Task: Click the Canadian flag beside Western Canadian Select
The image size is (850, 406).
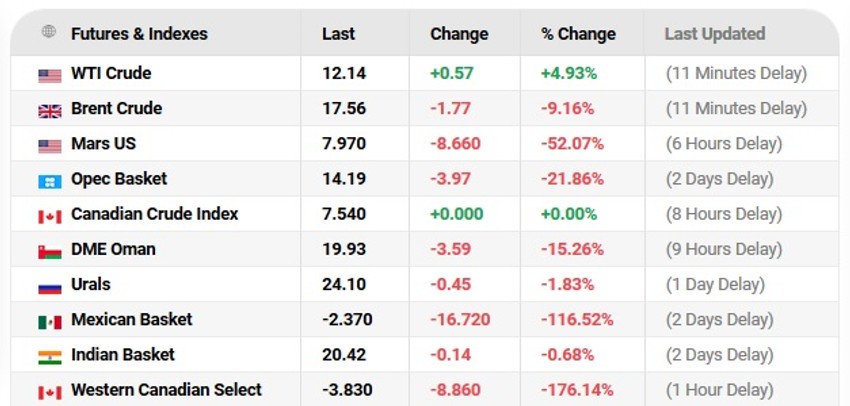Action: coord(50,391)
